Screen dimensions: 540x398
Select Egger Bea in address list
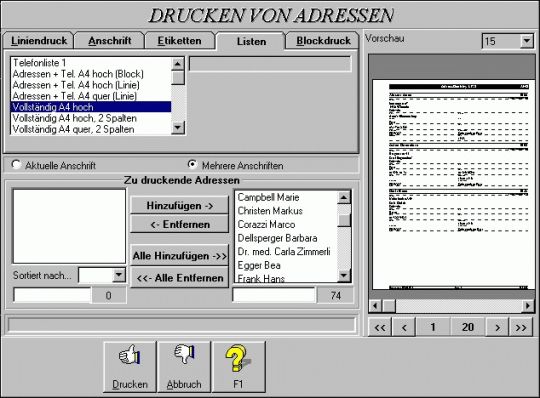click(286, 265)
